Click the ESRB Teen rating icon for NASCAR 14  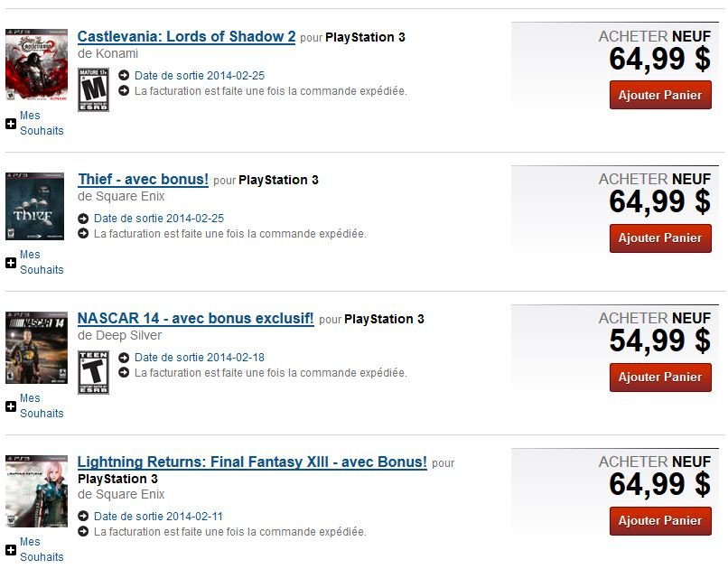[93, 372]
